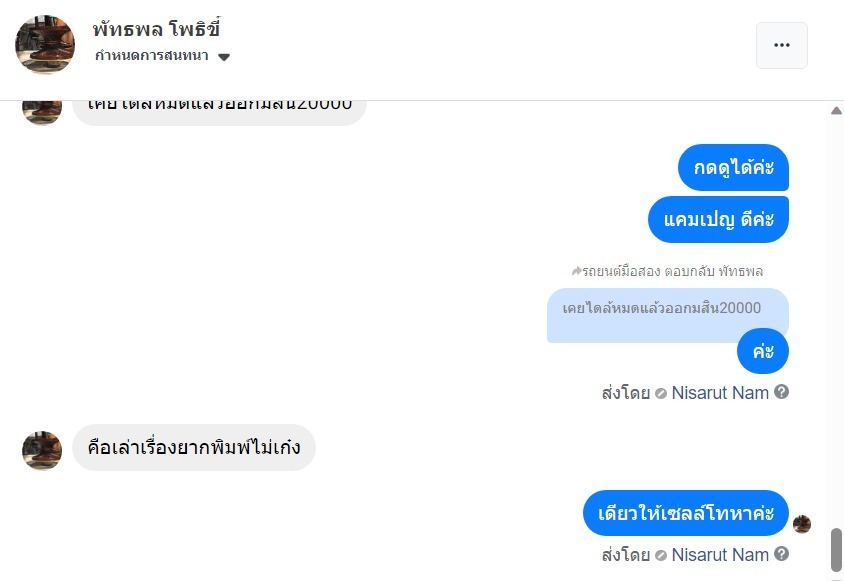Click the upper Nisarut Nam sender link
844x581 pixels.
(720, 393)
